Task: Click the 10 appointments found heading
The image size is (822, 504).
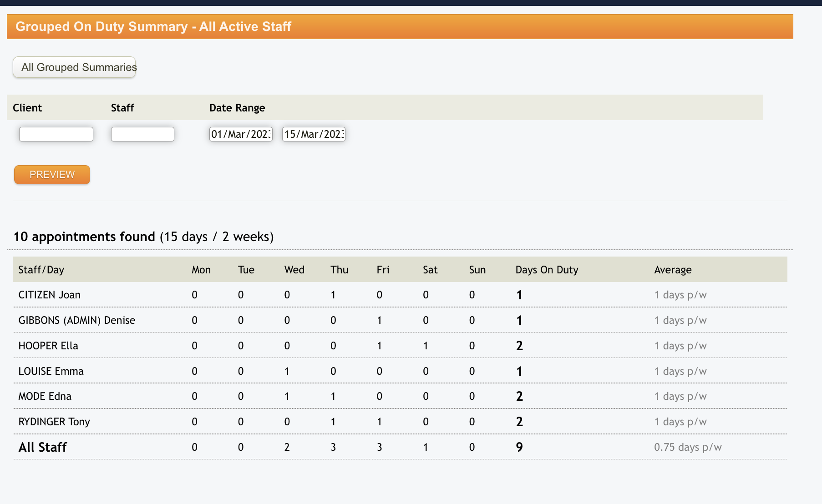Action: click(x=84, y=237)
